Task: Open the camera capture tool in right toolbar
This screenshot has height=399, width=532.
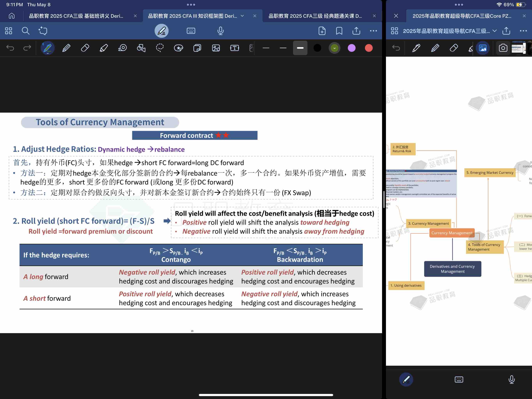Action: 503,48
